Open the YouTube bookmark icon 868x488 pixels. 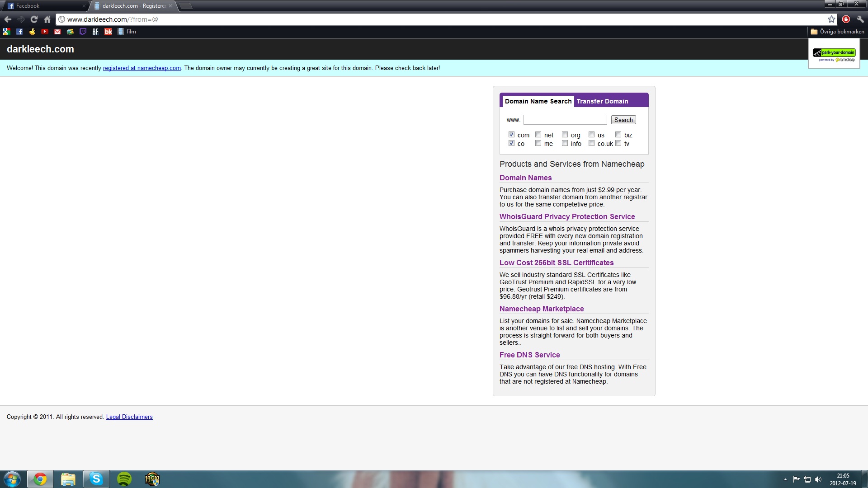click(x=45, y=32)
